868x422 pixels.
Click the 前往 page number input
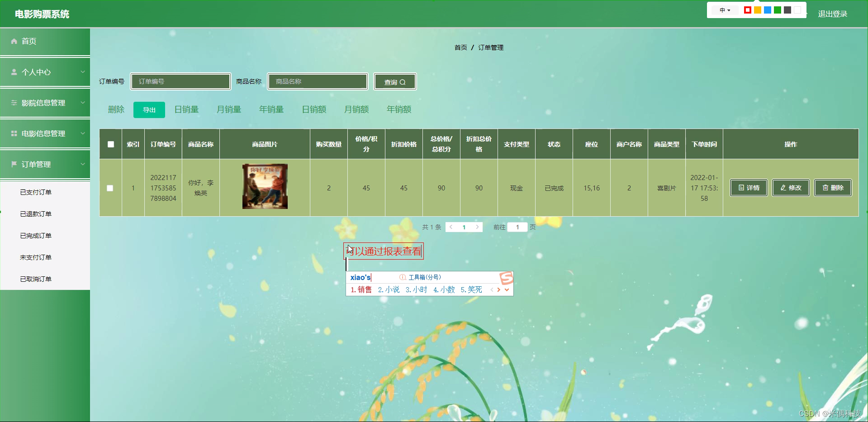[x=517, y=227]
